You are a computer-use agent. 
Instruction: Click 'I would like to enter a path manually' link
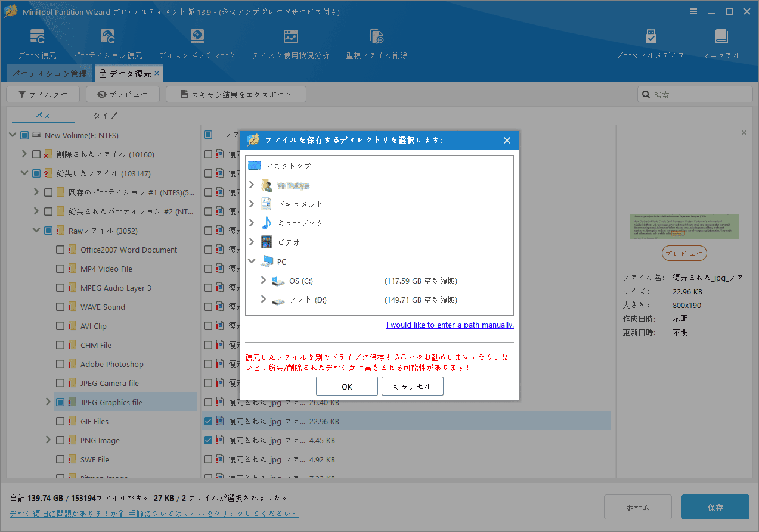click(450, 325)
